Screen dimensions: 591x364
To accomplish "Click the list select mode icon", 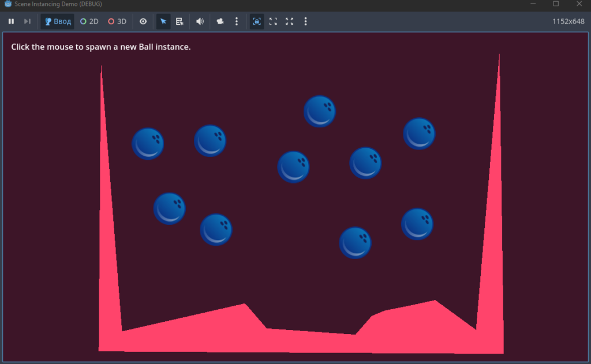I will coord(179,21).
